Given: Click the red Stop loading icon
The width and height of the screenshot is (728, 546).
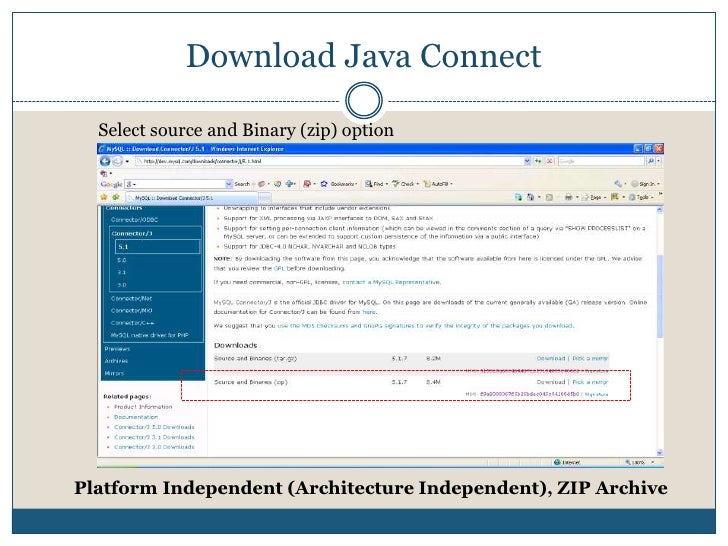Looking at the screenshot, I should (x=549, y=161).
